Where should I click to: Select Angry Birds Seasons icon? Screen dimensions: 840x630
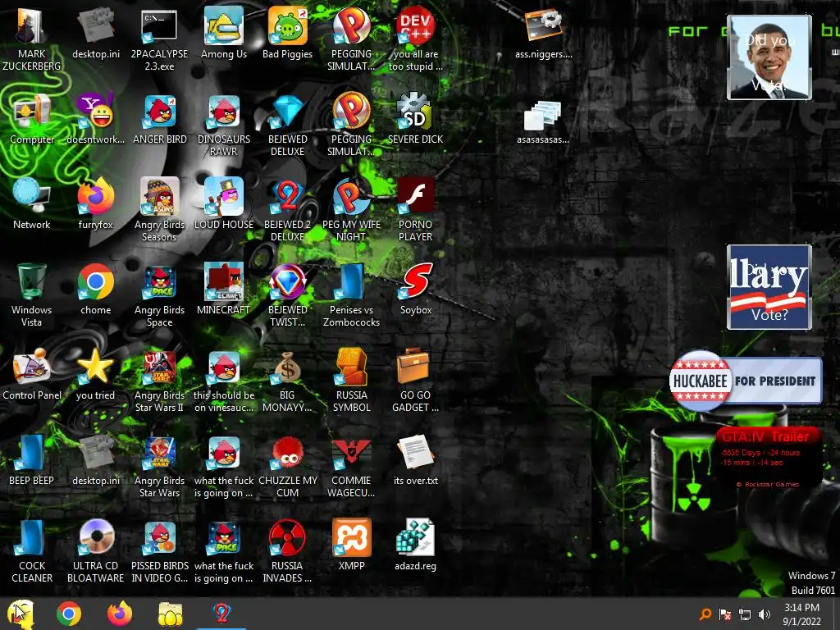160,209
